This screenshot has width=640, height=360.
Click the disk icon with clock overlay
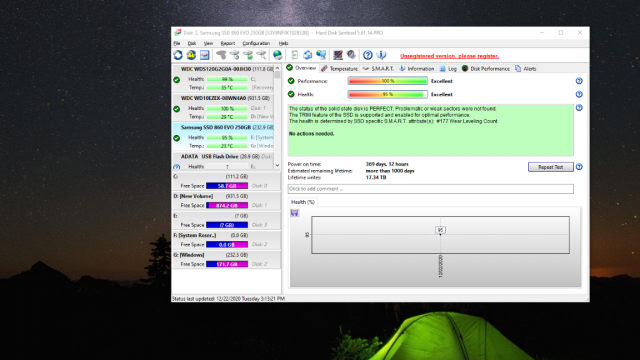coord(235,55)
